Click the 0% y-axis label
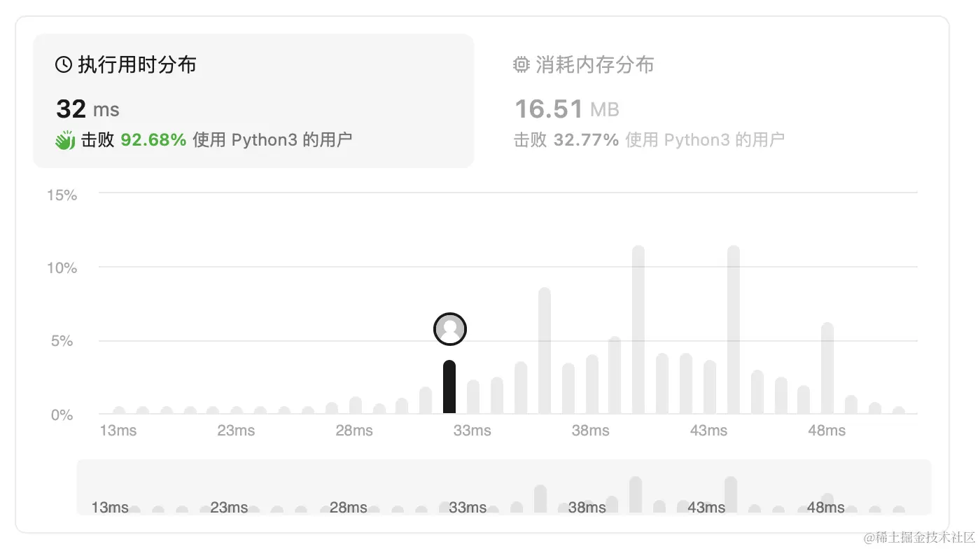 click(x=62, y=415)
